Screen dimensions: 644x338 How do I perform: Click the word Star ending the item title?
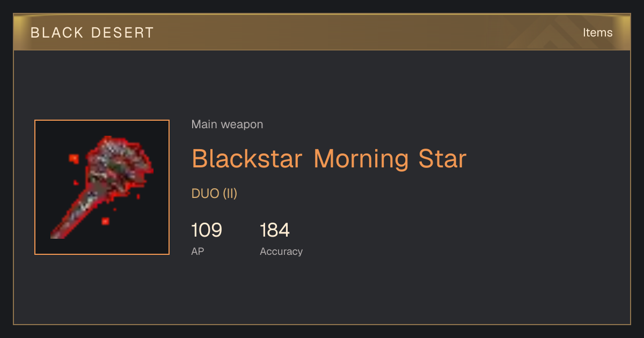pyautogui.click(x=442, y=159)
